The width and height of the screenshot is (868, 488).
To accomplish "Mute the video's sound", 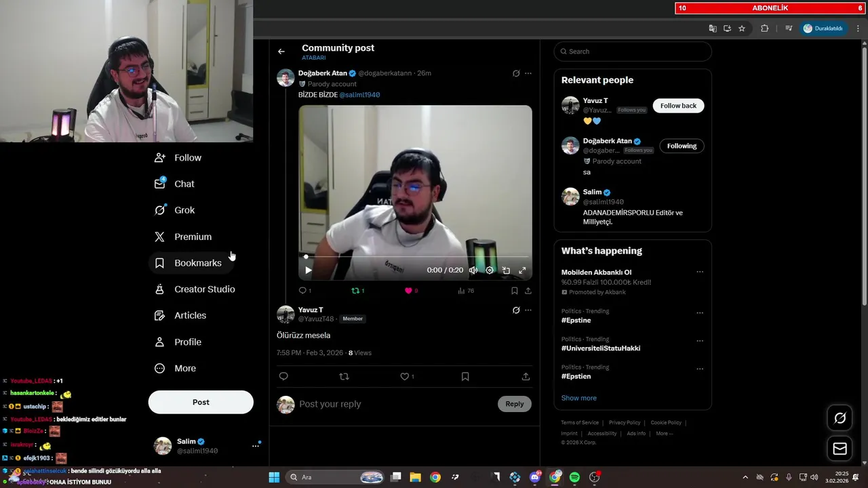I will coord(473,270).
